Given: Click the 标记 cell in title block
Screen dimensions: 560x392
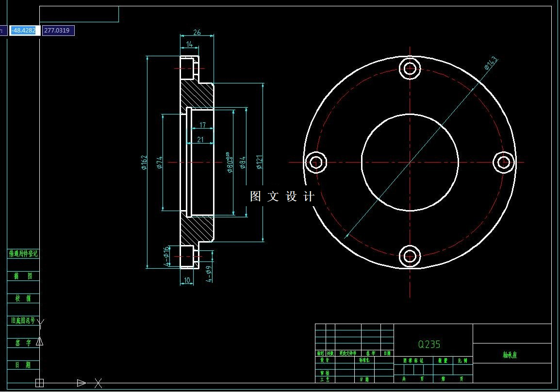Looking at the screenshot, I should click(320, 354).
